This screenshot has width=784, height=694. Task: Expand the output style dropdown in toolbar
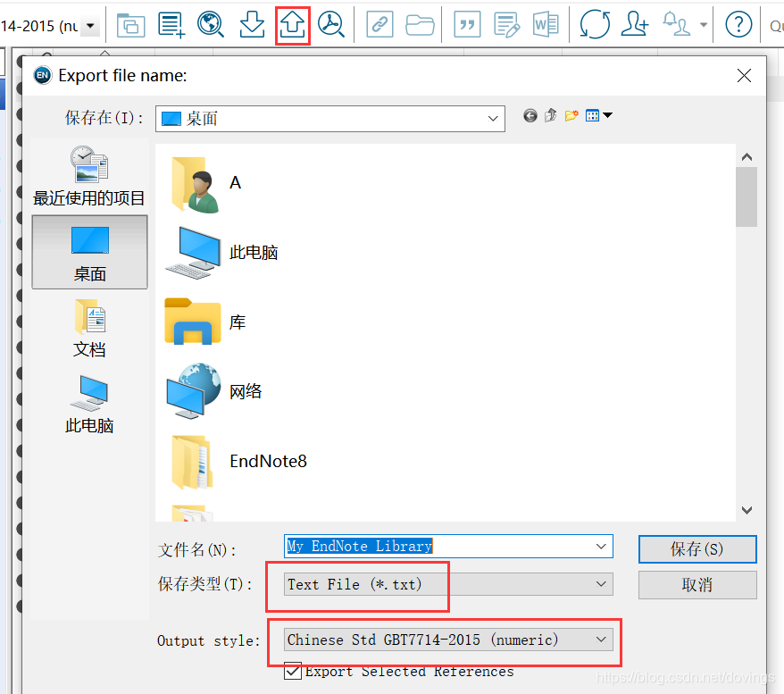(90, 26)
